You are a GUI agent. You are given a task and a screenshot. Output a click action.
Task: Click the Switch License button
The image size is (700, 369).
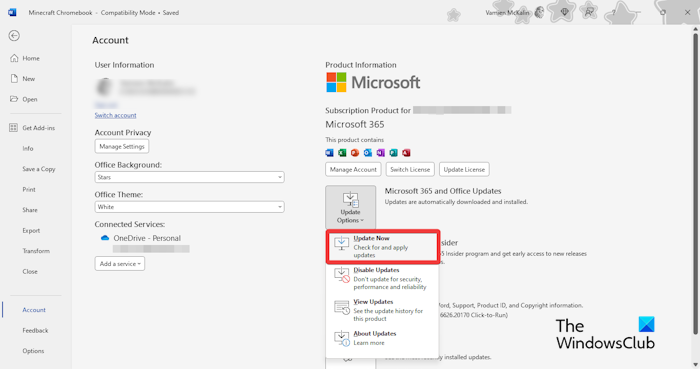coord(410,170)
